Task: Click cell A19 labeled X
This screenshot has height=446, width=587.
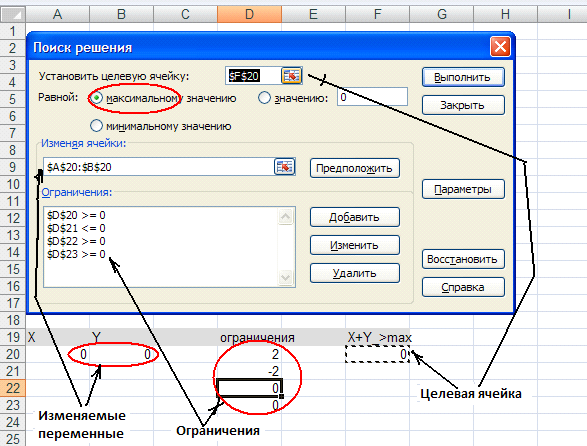Action: click(57, 337)
